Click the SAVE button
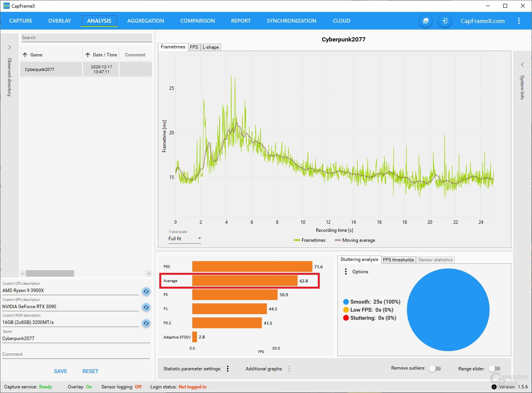Image resolution: width=532 pixels, height=393 pixels. [x=61, y=371]
